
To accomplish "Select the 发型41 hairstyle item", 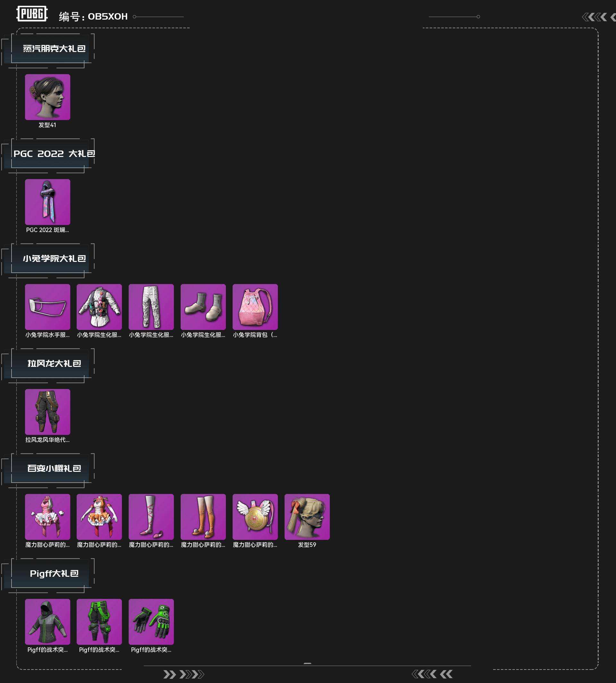I will click(x=47, y=97).
